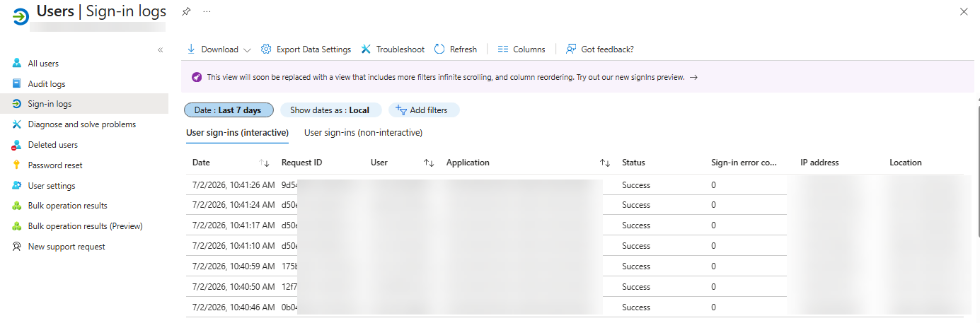Sort by the Application column arrows
980x323 pixels.
click(605, 163)
